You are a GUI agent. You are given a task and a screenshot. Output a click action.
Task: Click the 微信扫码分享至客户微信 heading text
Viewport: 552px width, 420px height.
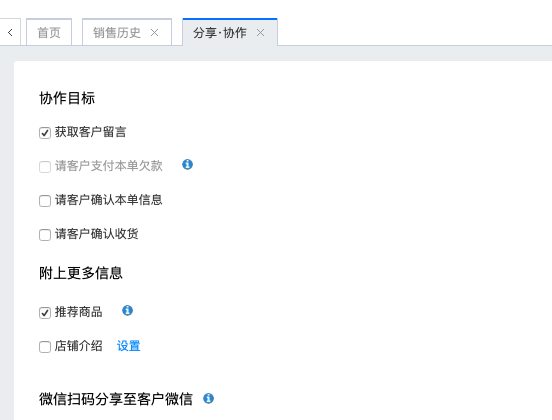click(x=116, y=399)
